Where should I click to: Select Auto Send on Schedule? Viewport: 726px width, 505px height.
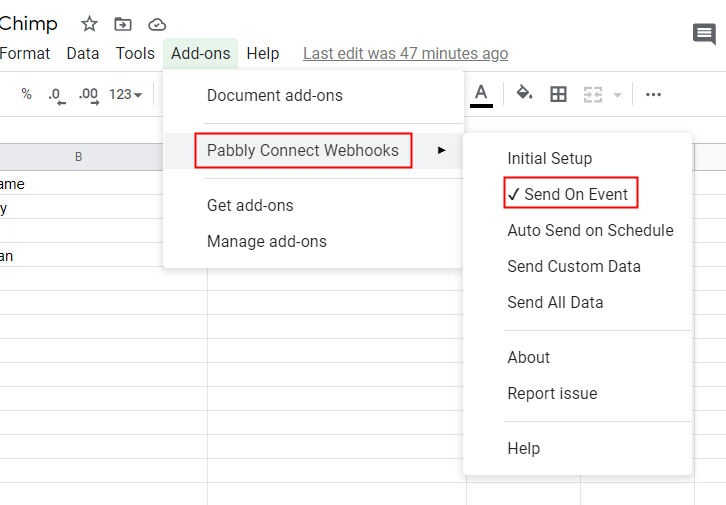coord(577,230)
